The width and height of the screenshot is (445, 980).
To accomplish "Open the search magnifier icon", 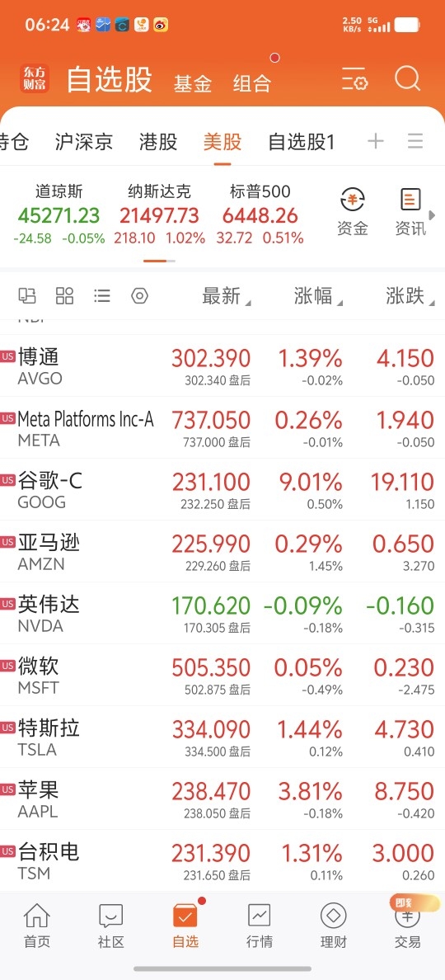I will click(408, 80).
